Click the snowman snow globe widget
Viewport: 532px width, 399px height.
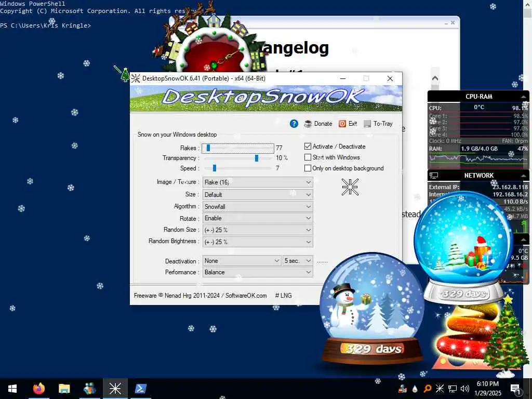click(x=372, y=310)
